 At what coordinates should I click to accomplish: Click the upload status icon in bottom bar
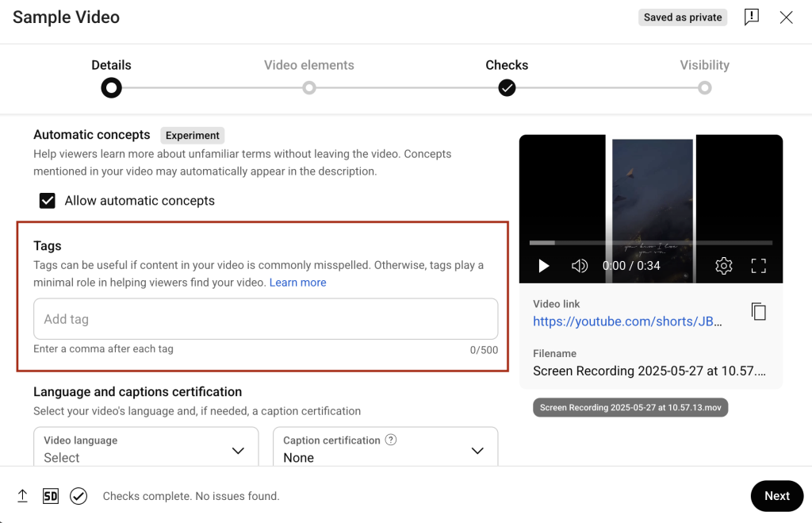pyautogui.click(x=22, y=495)
